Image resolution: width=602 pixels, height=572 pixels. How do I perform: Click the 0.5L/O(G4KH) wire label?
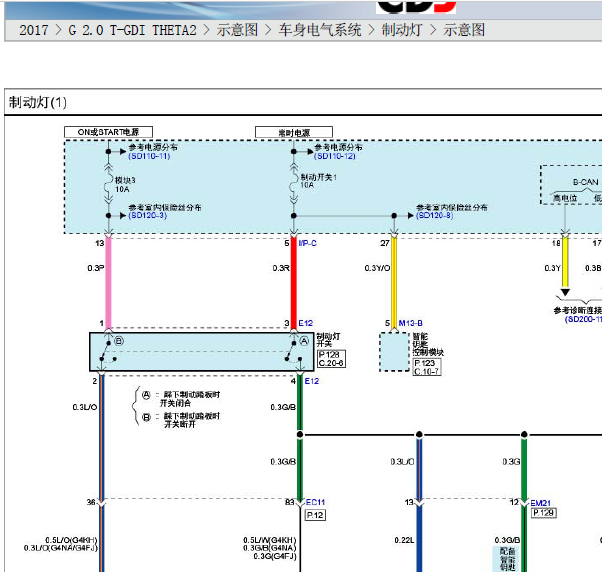[71, 540]
